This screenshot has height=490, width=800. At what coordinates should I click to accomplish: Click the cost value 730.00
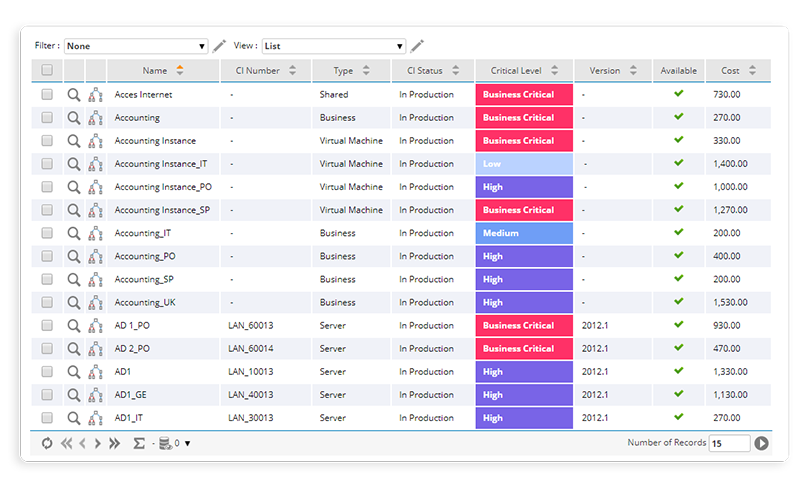point(727,94)
